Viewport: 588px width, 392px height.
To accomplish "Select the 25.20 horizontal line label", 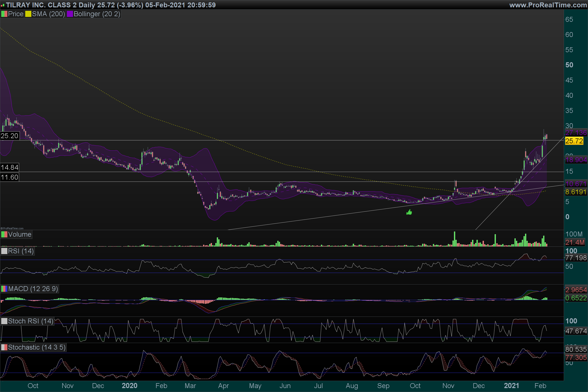I will coord(10,136).
